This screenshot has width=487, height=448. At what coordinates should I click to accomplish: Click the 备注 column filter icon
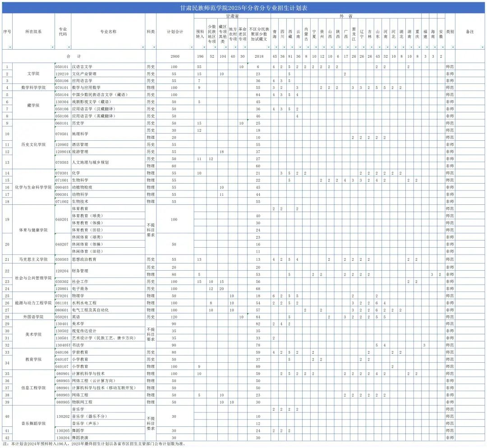tap(483, 47)
